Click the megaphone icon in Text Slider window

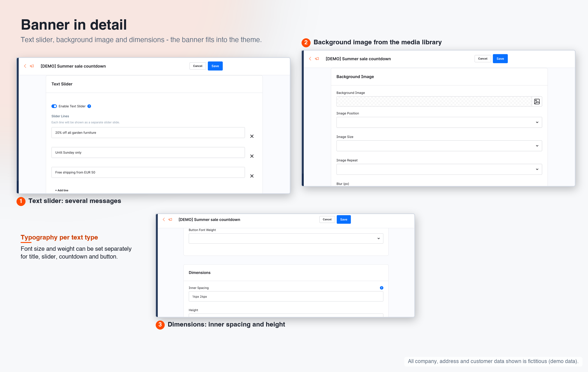tap(32, 66)
